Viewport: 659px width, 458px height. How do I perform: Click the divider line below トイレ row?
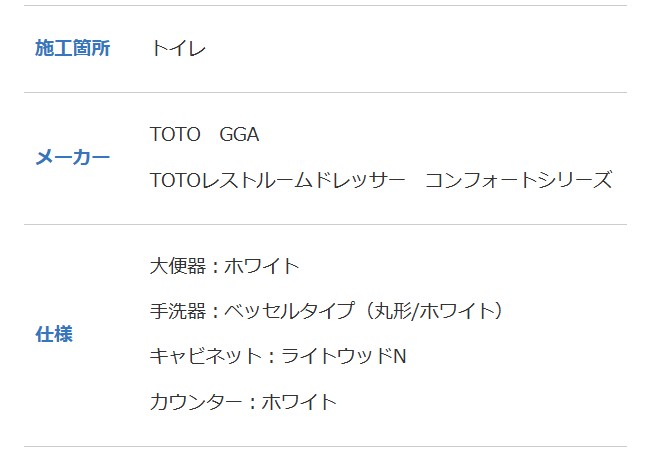click(x=325, y=92)
